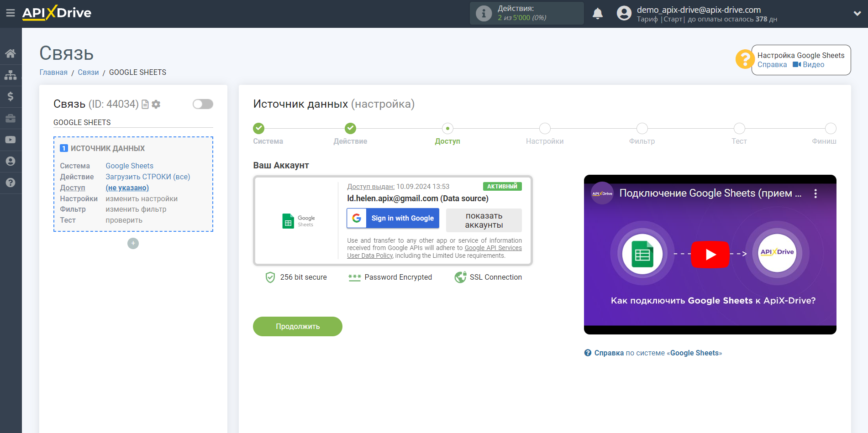Open the video options three-dot menu
Screen dimensions: 868x433
click(x=815, y=193)
